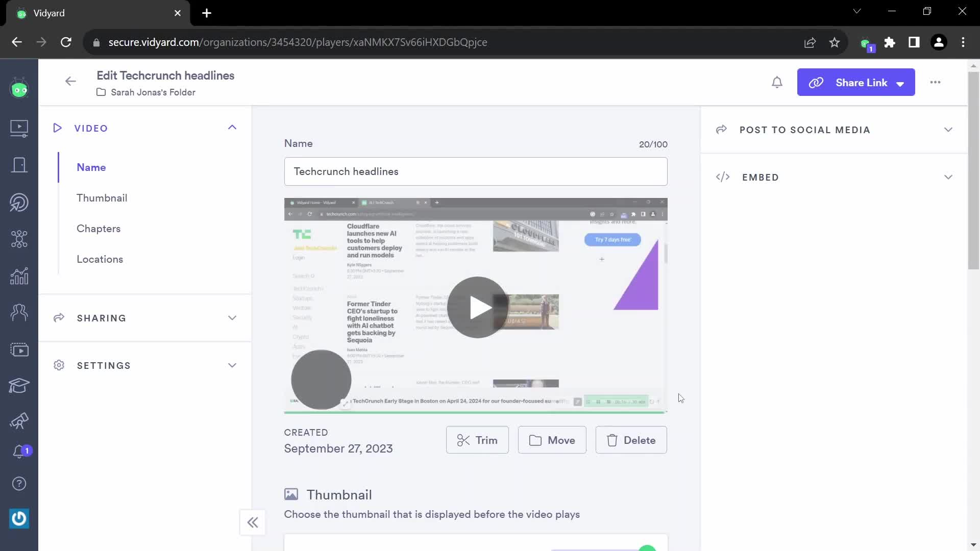Select the Name menu item
This screenshot has width=980, height=551.
91,167
